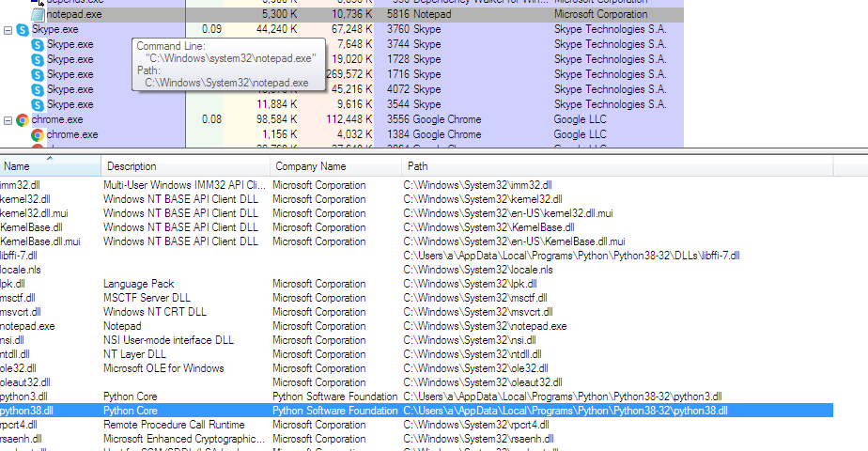This screenshot has height=451, width=868.
Task: Sort DLL list by Name column header
Action: pyautogui.click(x=51, y=166)
